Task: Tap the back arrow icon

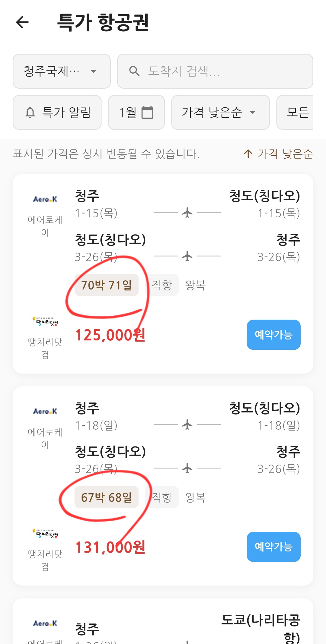Action: 22,22
